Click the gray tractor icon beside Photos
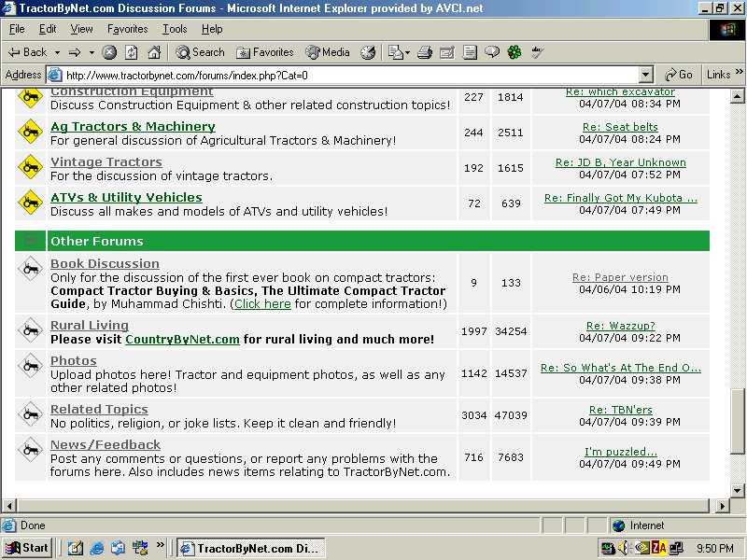747x560 pixels. [x=31, y=367]
